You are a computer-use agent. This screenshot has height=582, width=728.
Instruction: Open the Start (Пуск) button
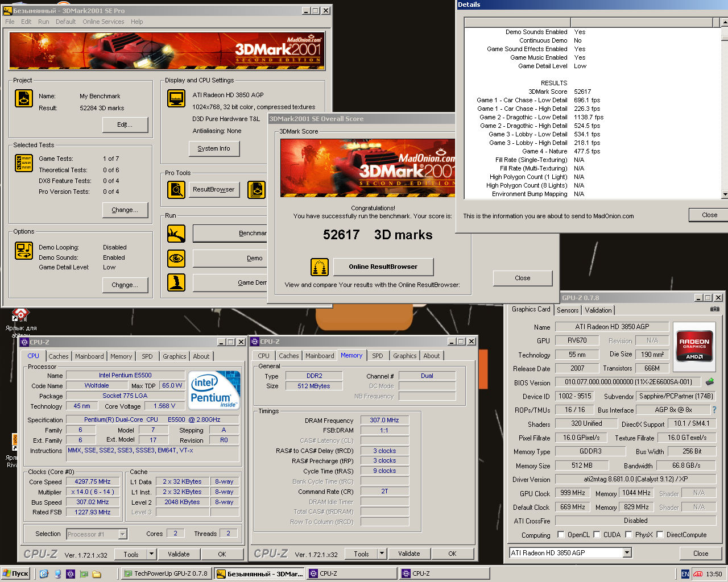[x=16, y=573]
